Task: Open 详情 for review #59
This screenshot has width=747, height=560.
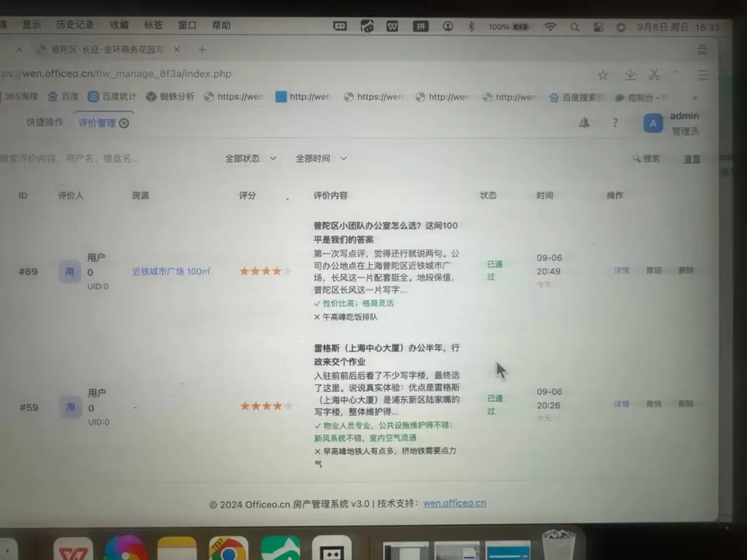Action: click(621, 404)
